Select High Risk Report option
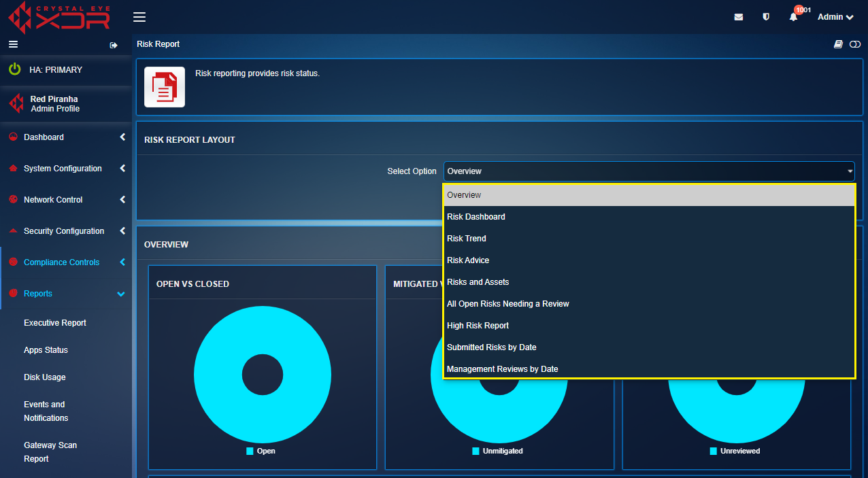Viewport: 868px width, 478px height. (649, 326)
